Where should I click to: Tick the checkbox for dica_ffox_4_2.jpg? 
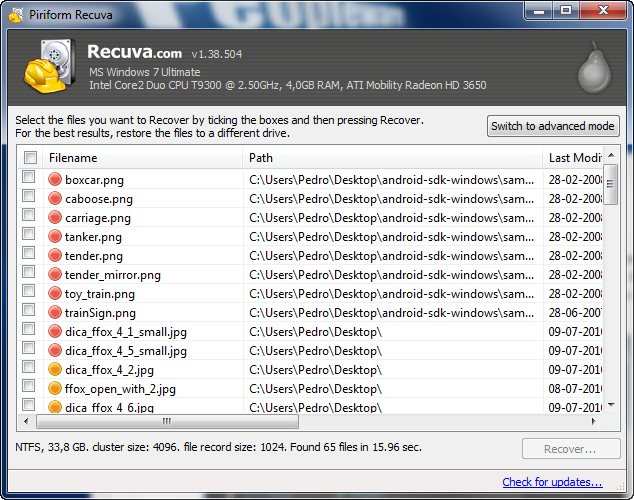[28, 367]
